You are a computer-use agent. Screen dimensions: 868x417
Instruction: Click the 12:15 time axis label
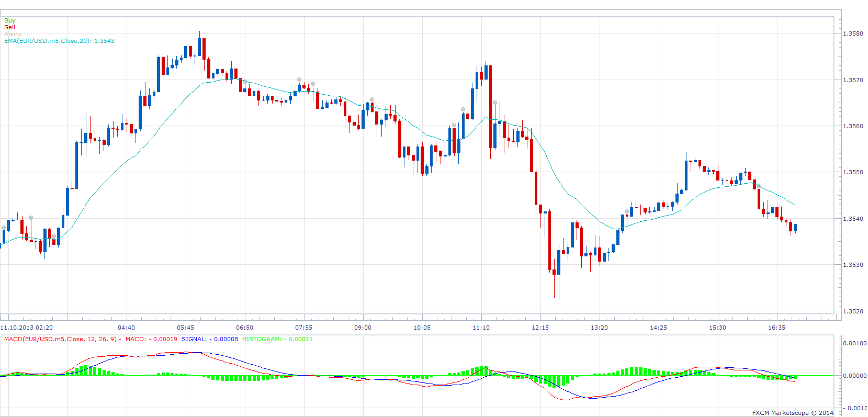click(540, 328)
